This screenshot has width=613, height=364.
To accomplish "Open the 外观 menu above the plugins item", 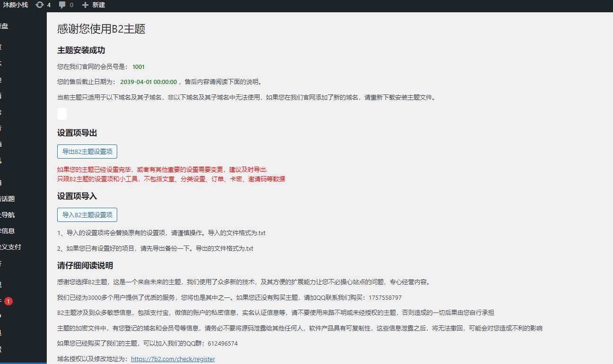I will pos(2,285).
